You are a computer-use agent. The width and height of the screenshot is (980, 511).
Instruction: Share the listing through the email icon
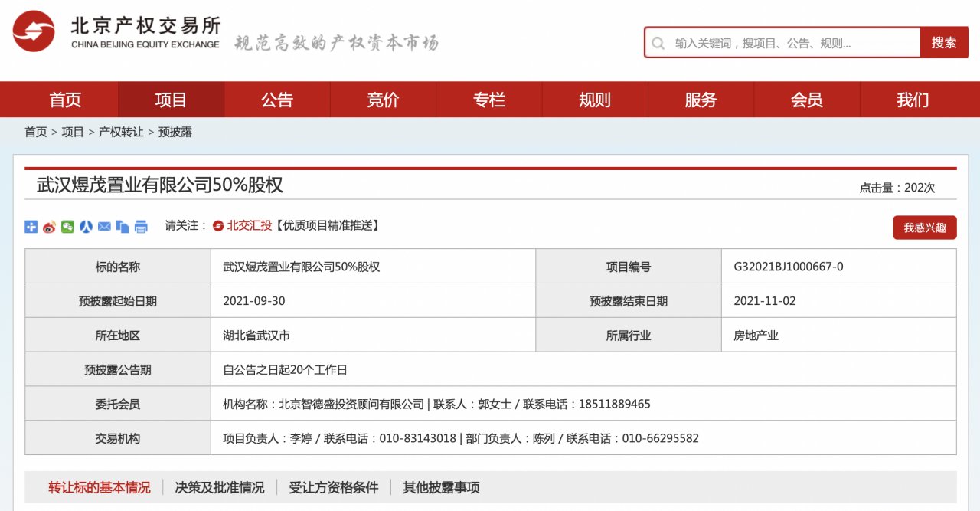click(x=103, y=226)
